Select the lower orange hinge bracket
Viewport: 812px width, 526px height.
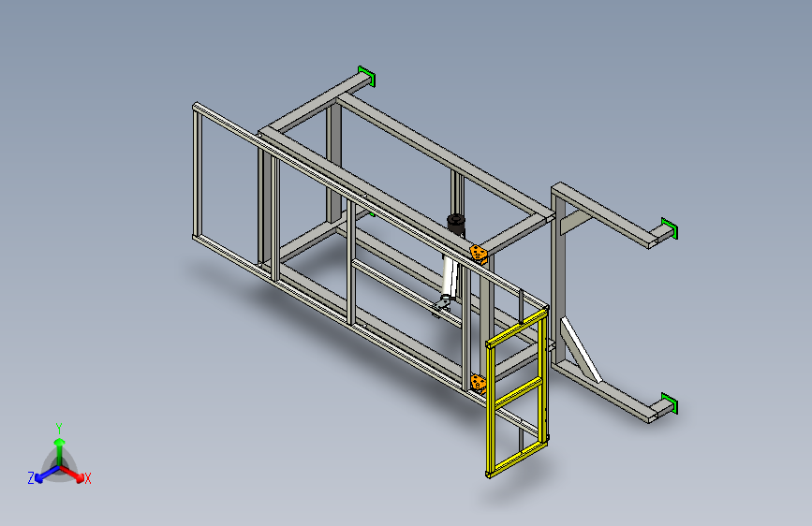[x=479, y=384]
